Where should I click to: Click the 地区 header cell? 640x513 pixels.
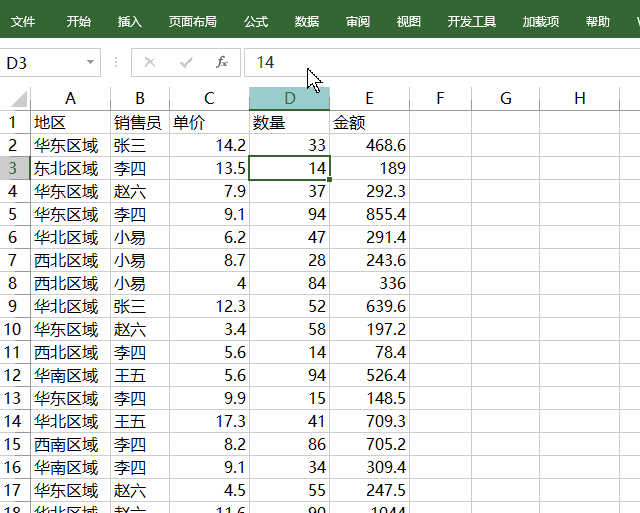(x=70, y=122)
